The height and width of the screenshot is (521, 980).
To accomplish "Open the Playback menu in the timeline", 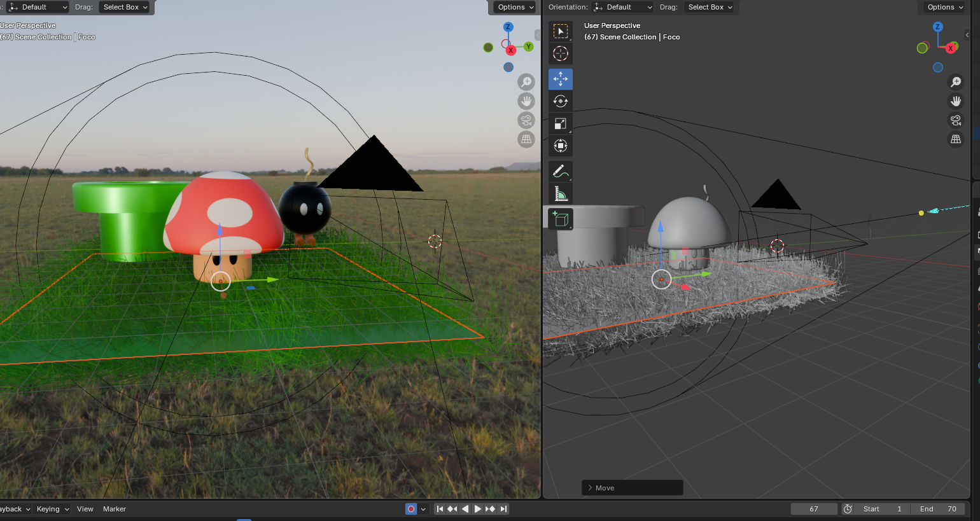I will coord(14,509).
